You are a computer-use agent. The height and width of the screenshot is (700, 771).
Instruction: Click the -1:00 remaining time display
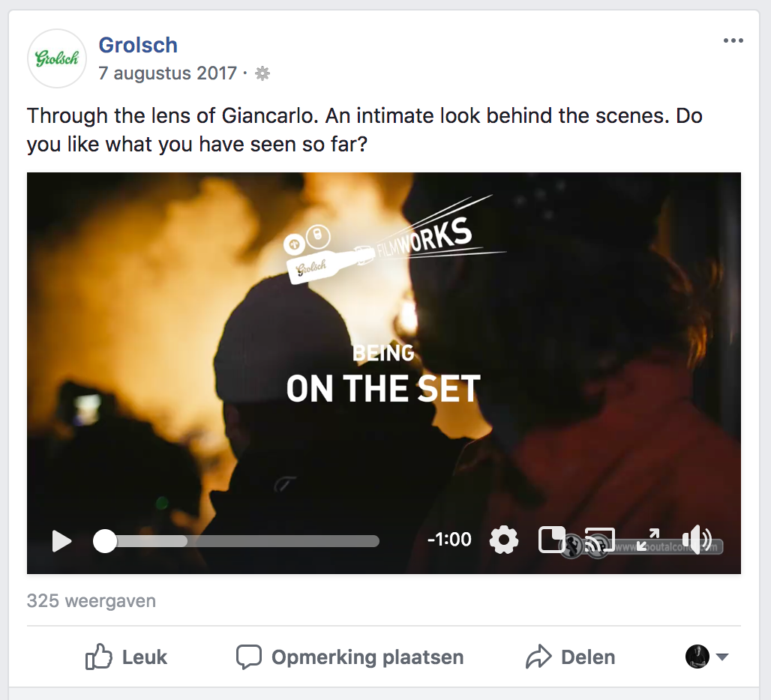(449, 540)
